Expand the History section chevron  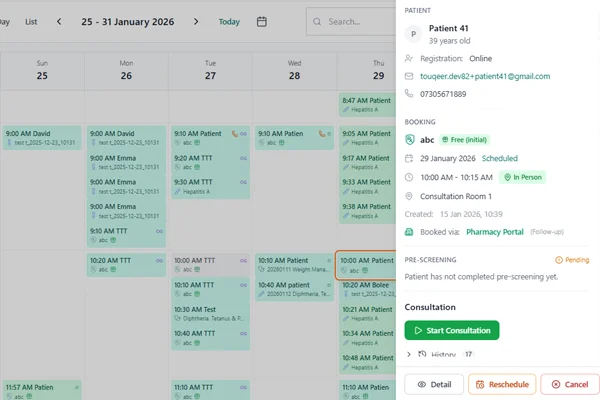point(409,354)
